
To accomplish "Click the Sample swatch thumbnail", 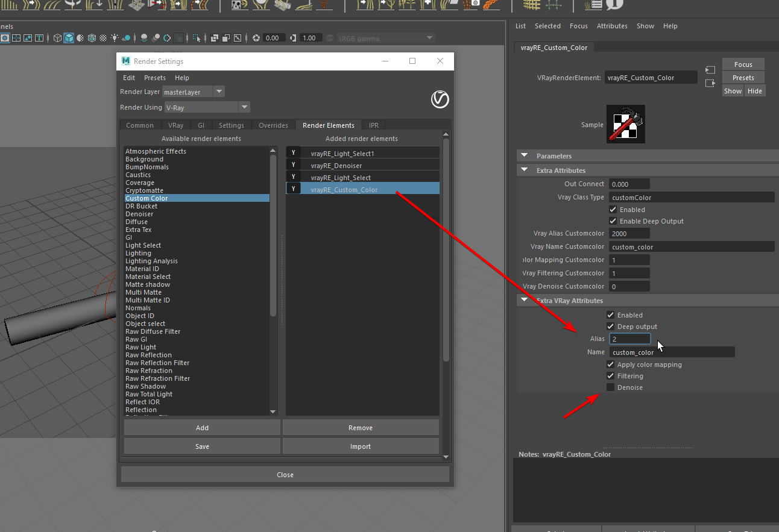I will (x=626, y=124).
